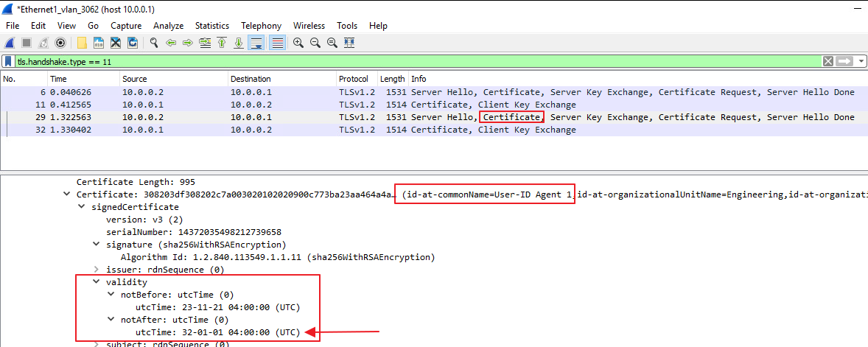
Task: Collapse the signedCertificate node
Action: pyautogui.click(x=81, y=207)
